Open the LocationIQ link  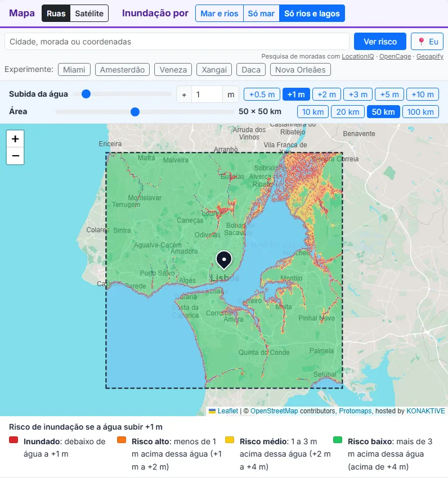pos(357,56)
